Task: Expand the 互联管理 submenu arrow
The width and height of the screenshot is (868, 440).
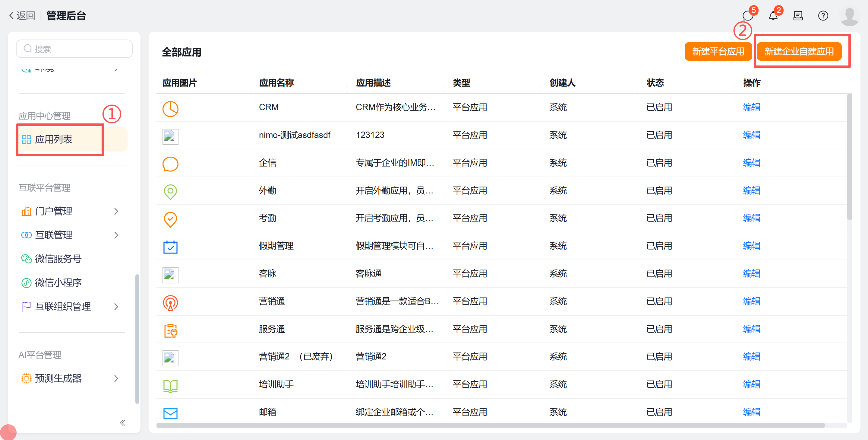Action: tap(116, 235)
